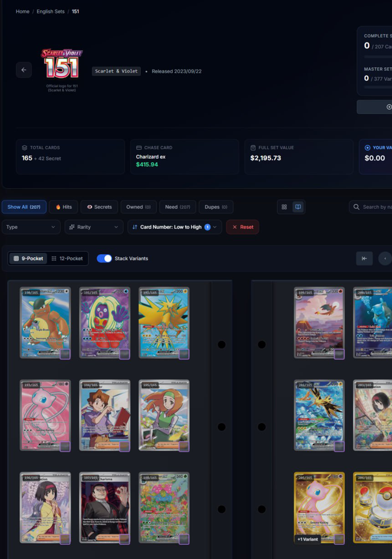The width and height of the screenshot is (392, 559).
Task: Switch to the grid view icon
Action: tap(284, 207)
